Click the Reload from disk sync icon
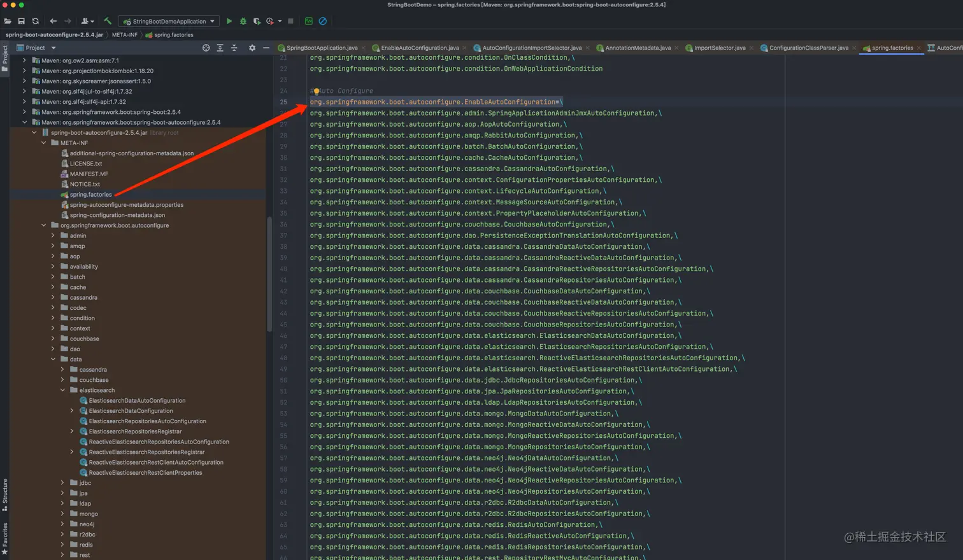The width and height of the screenshot is (963, 560). [x=35, y=21]
